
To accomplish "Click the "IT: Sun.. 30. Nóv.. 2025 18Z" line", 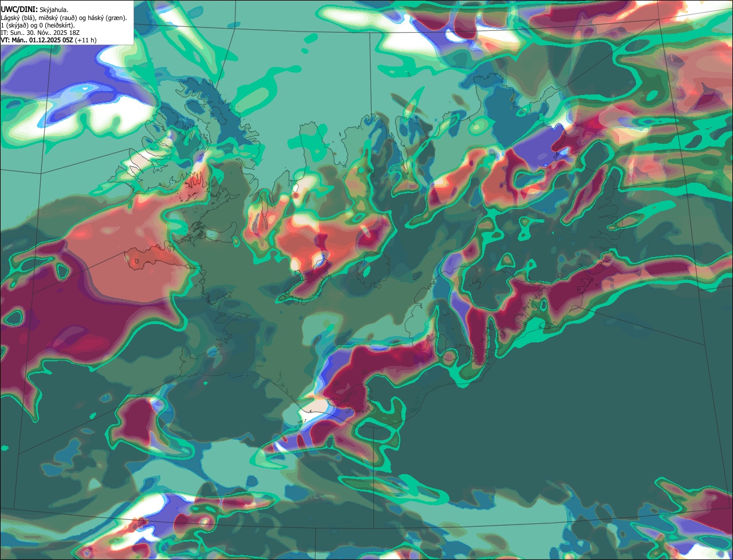I will coord(40,33).
